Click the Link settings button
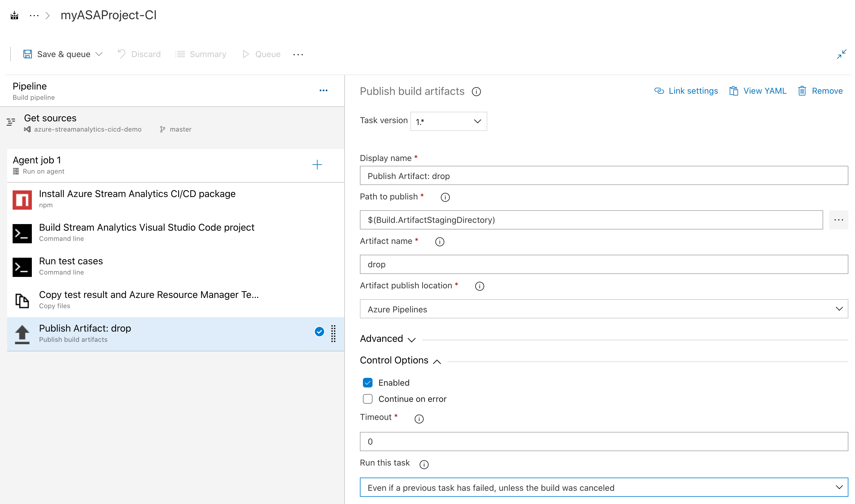The image size is (855, 504). click(686, 91)
